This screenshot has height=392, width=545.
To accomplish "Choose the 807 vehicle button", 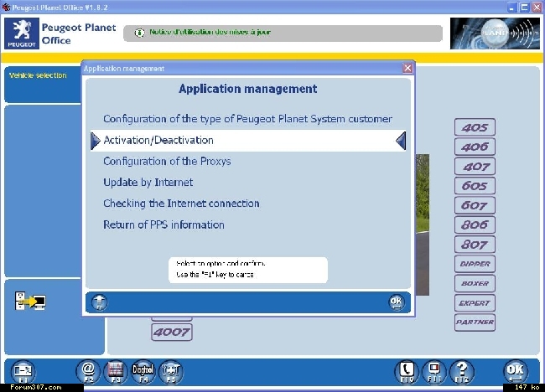I will [x=475, y=245].
